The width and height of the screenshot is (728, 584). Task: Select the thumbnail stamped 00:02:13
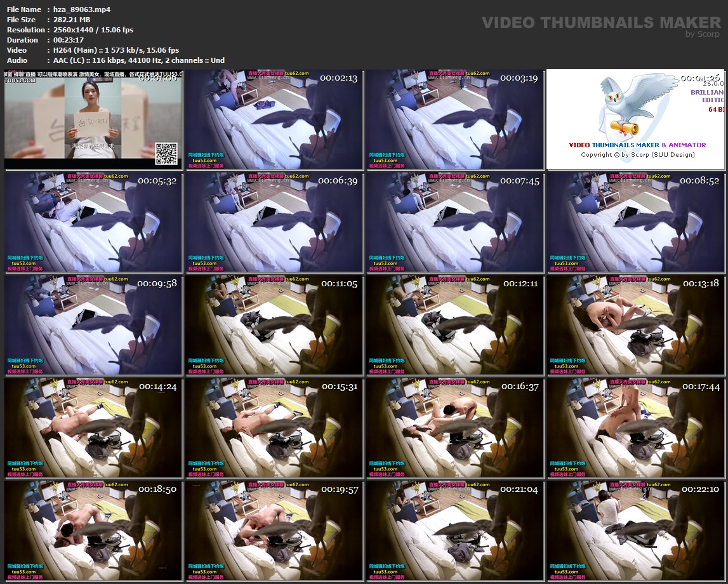tap(274, 119)
